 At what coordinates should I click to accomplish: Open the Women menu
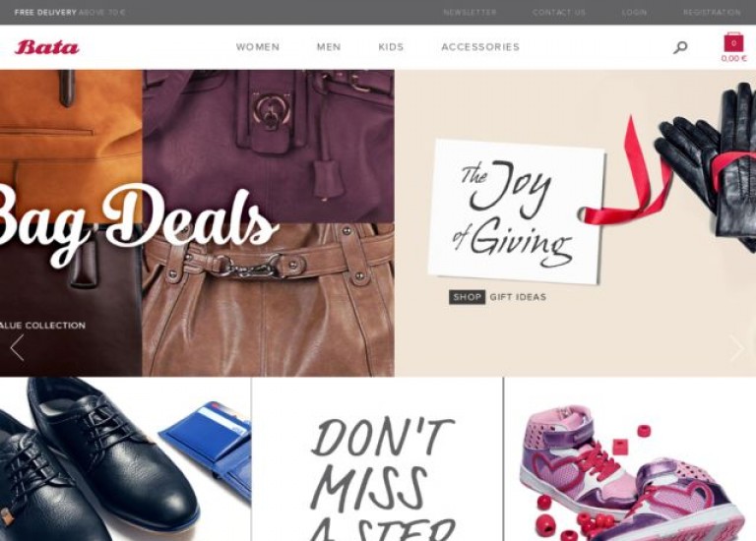258,47
